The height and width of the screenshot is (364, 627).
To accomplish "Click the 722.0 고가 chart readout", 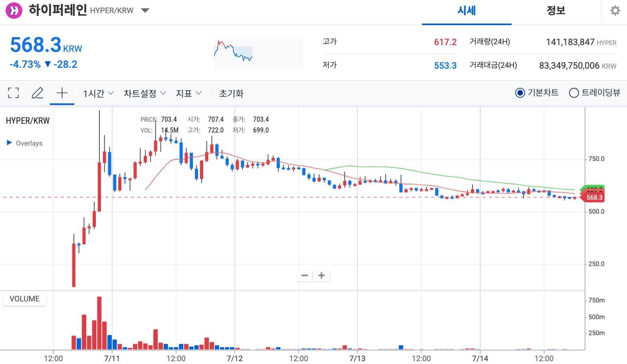I will [x=216, y=130].
